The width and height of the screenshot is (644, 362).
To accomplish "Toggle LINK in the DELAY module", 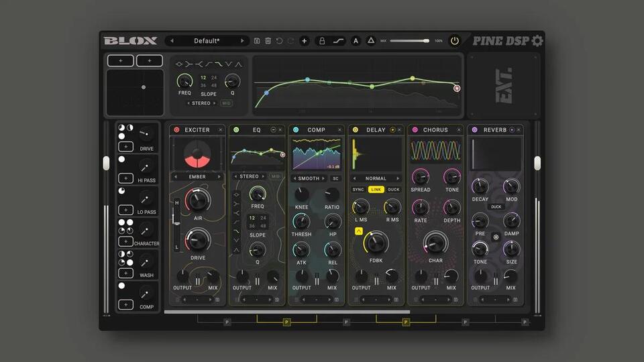I will (x=376, y=190).
